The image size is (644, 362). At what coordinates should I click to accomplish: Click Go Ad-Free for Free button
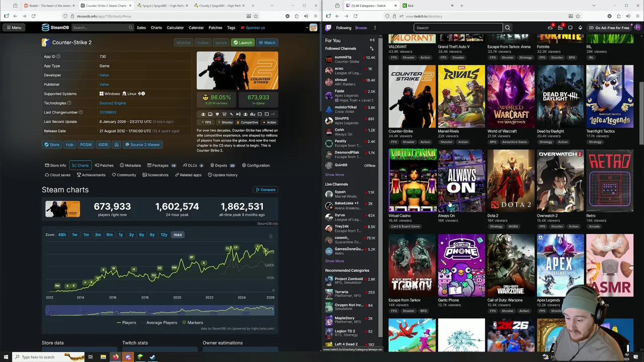pos(609,28)
